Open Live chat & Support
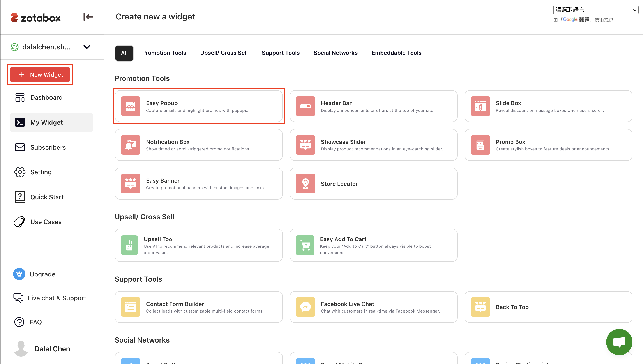The image size is (643, 364). pyautogui.click(x=57, y=298)
